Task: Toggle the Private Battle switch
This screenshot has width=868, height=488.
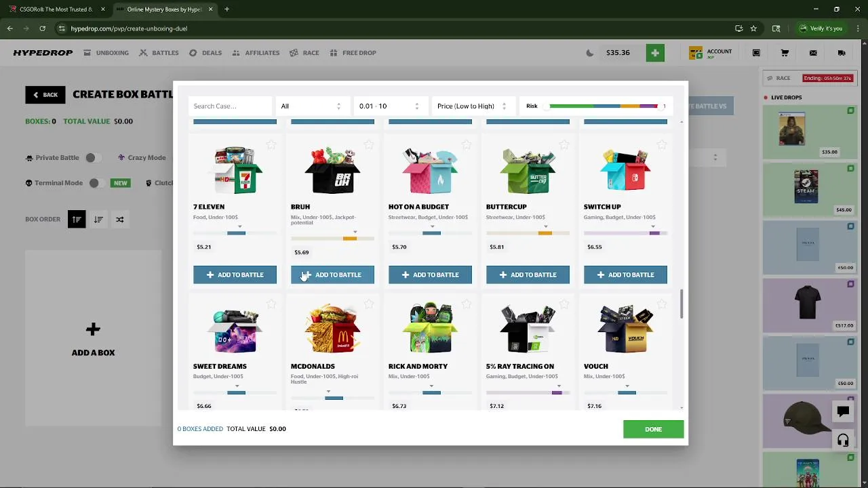Action: coord(94,157)
